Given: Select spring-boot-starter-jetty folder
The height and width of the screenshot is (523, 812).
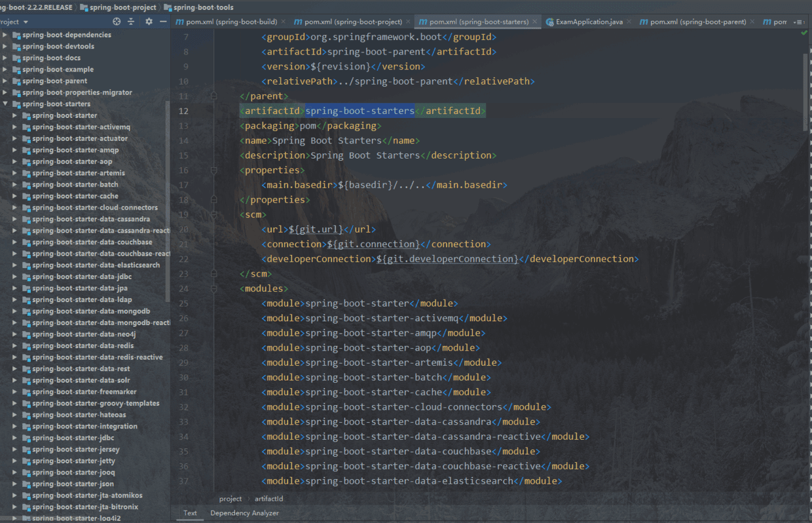Looking at the screenshot, I should (x=73, y=461).
